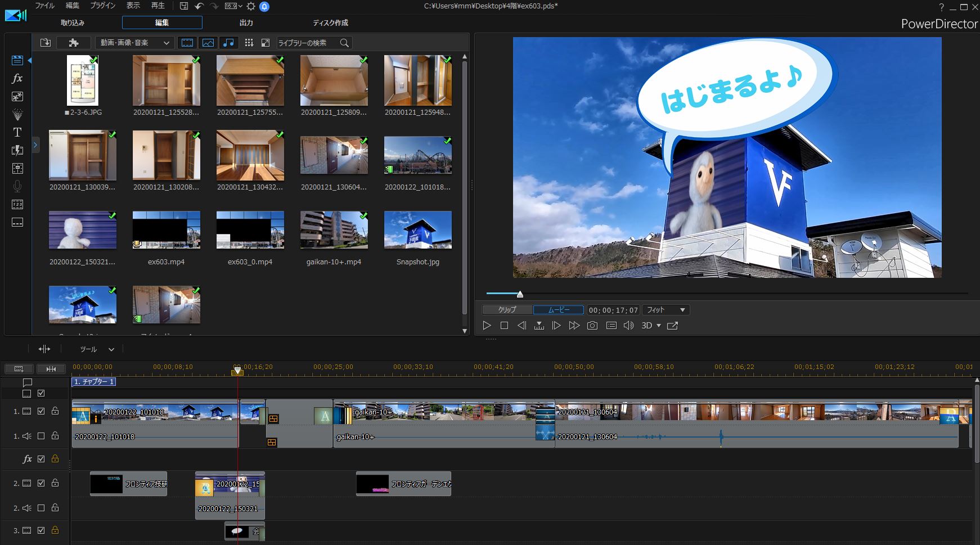Click the library search magnifier icon
This screenshot has height=545, width=980.
[344, 43]
